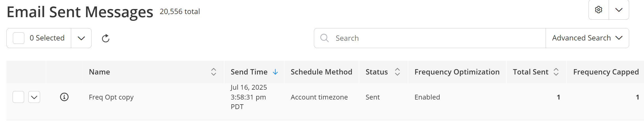Image resolution: width=644 pixels, height=122 pixels.
Task: Sort by Name column arrows
Action: click(x=214, y=72)
